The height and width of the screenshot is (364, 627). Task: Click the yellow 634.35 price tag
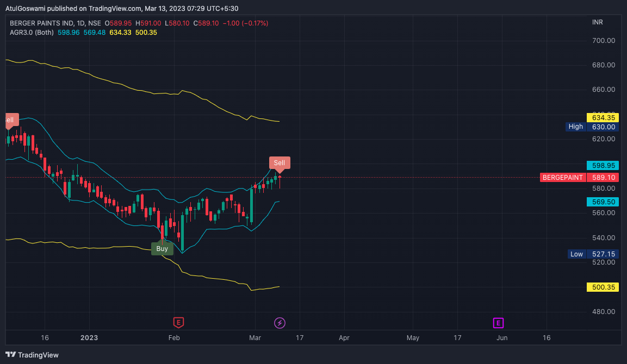click(603, 117)
